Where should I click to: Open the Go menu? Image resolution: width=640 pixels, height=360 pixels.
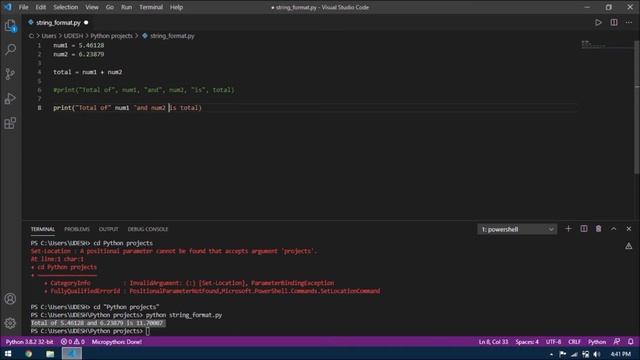(x=110, y=7)
